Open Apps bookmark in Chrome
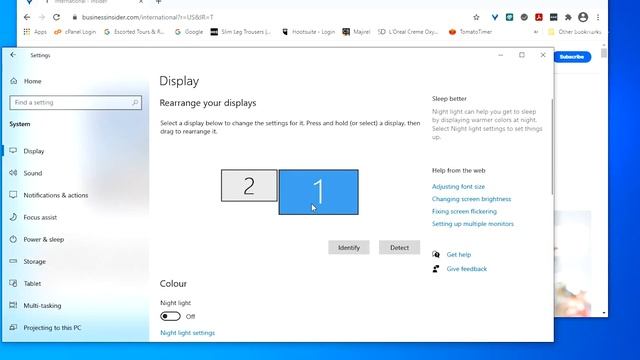Viewport: 640px width, 360px height. (x=35, y=31)
